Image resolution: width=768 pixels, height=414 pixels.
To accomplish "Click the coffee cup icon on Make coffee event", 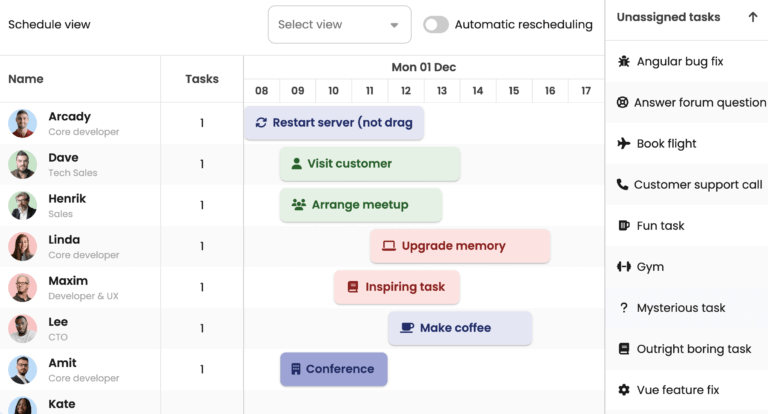I will 407,328.
